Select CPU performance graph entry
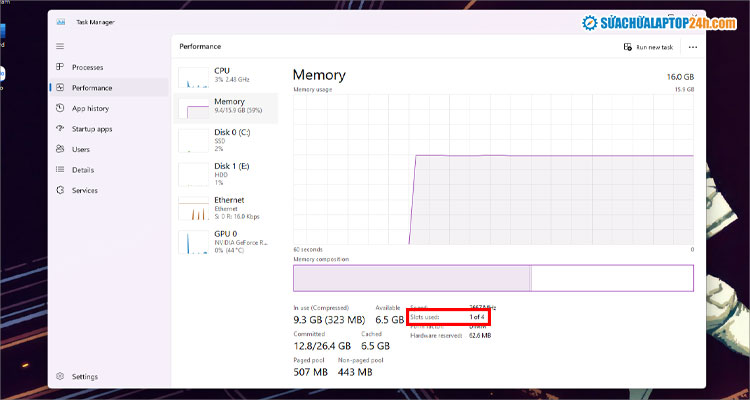This screenshot has width=750, height=400. coord(226,75)
